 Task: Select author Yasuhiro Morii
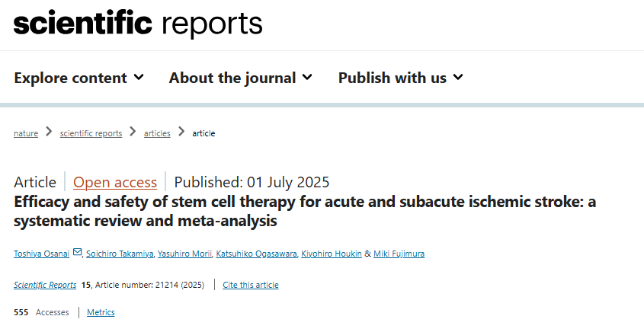click(189, 254)
